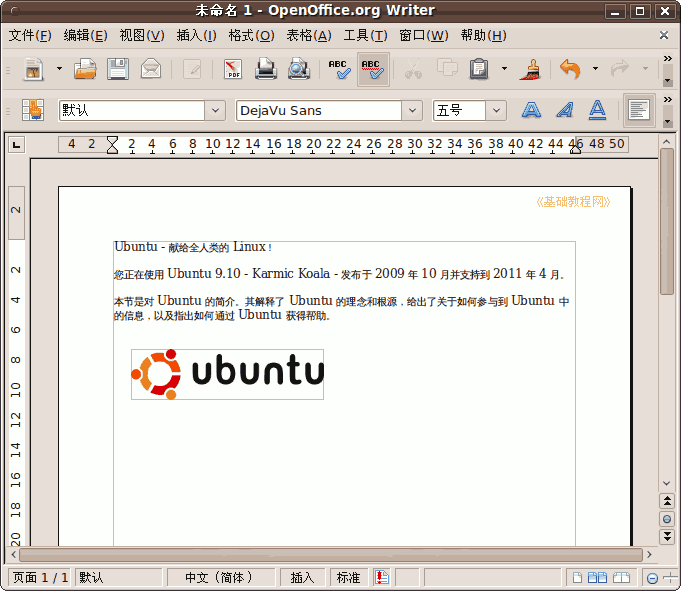Open the New document dropdown arrow
Screen dimensions: 681x591
coord(59,69)
